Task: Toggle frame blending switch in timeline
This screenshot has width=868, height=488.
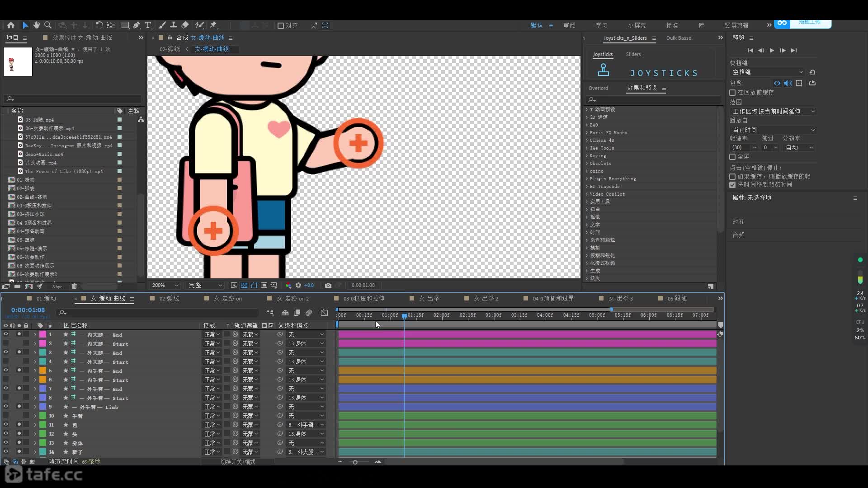Action: (297, 313)
